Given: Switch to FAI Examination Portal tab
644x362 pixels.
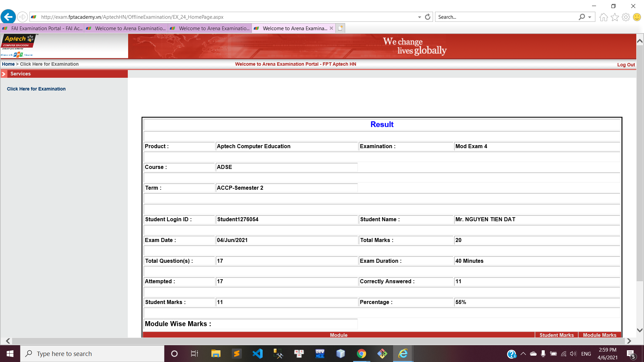Looking at the screenshot, I should point(42,28).
